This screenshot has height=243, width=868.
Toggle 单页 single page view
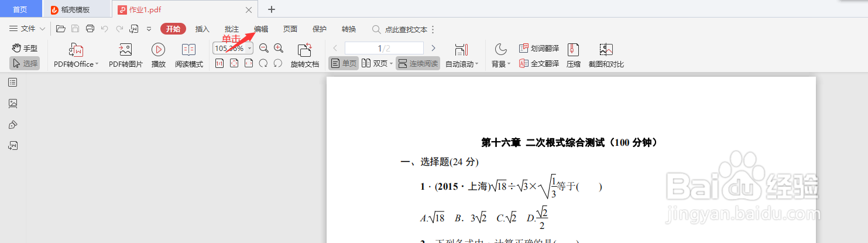344,63
